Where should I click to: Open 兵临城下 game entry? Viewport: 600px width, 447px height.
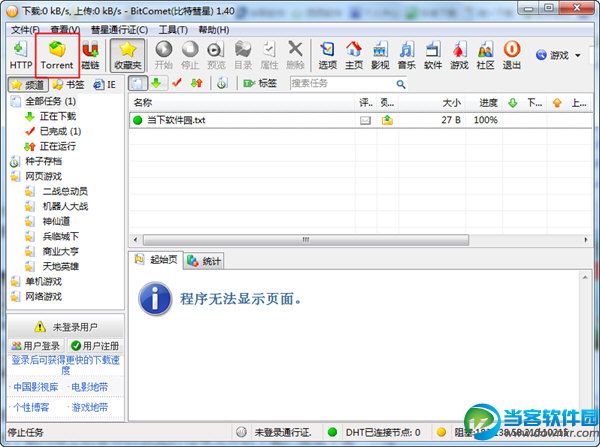point(60,236)
